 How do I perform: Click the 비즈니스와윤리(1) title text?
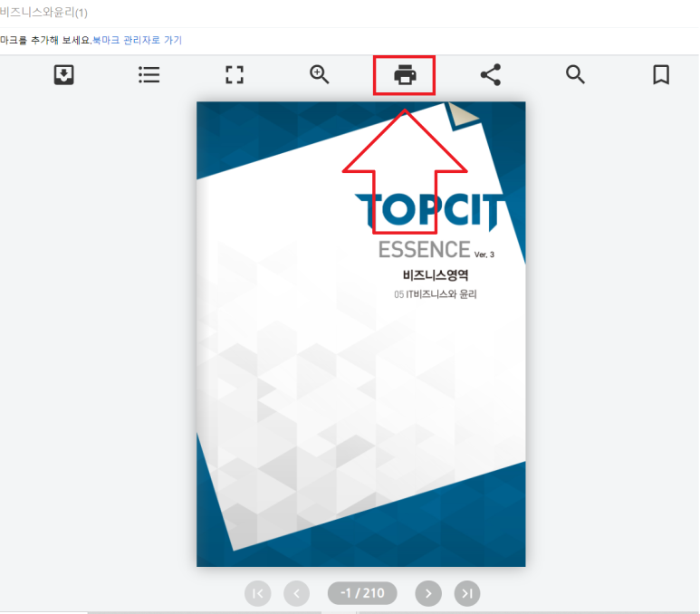pos(43,12)
